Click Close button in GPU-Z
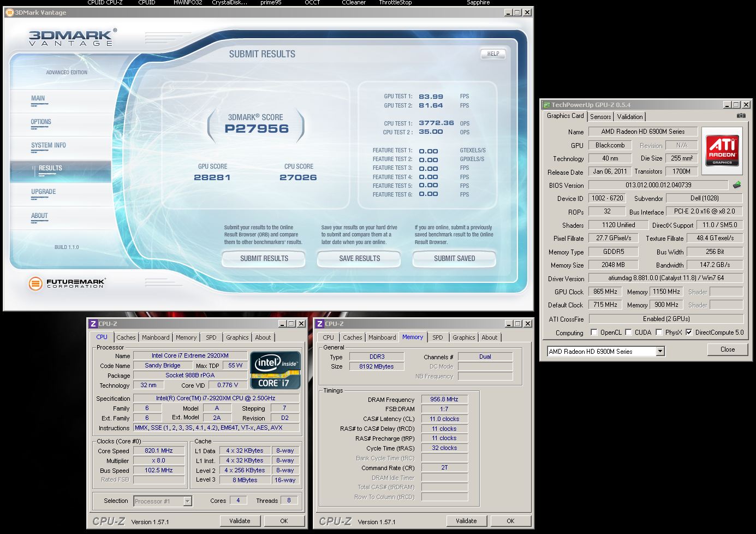Image resolution: width=756 pixels, height=534 pixels. pyautogui.click(x=727, y=349)
